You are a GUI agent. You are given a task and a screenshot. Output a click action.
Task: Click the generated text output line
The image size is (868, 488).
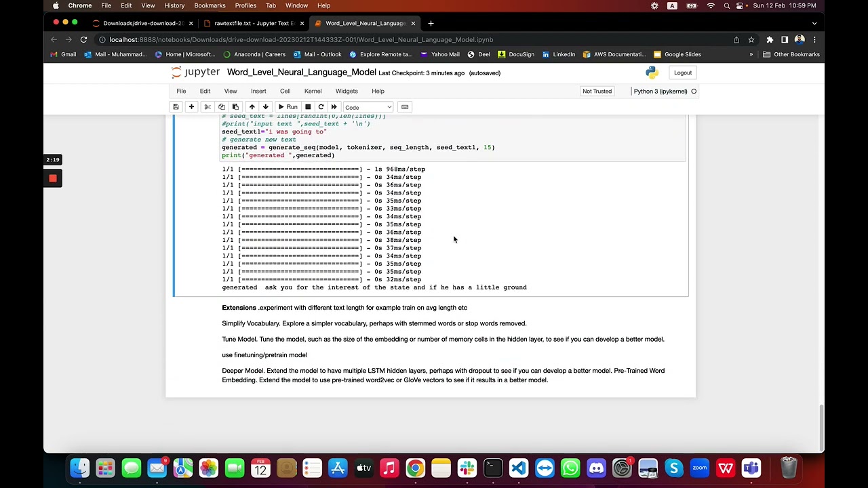(x=374, y=287)
